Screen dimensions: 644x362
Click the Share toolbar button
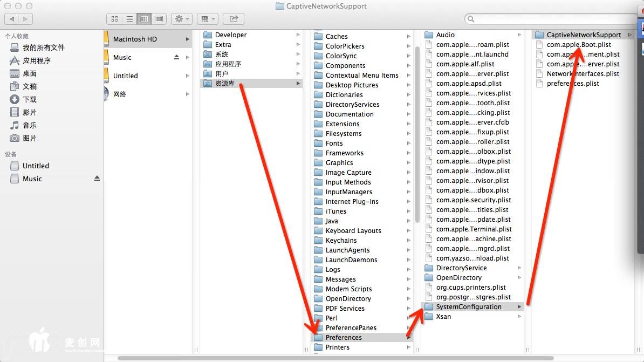tap(234, 19)
